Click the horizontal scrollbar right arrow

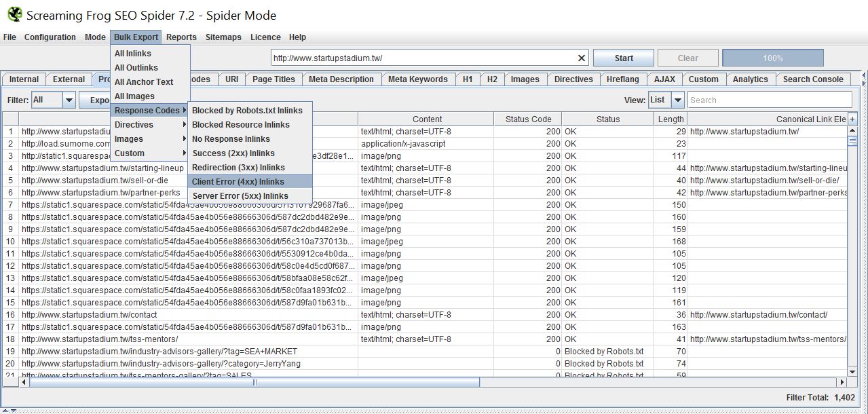pyautogui.click(x=842, y=382)
